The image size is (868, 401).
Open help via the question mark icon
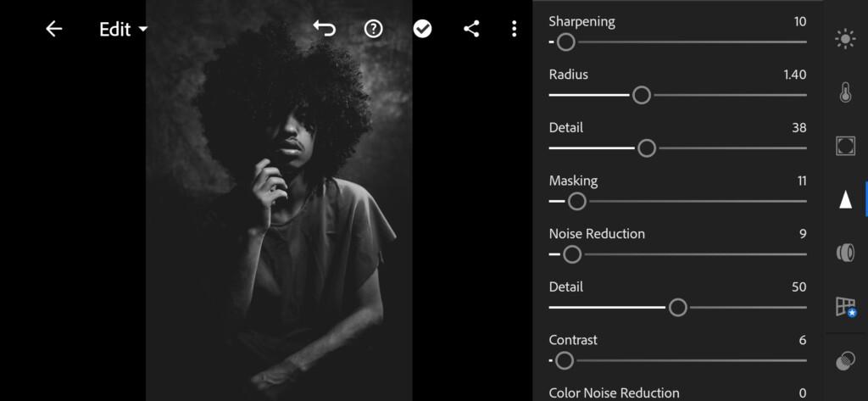click(x=374, y=29)
